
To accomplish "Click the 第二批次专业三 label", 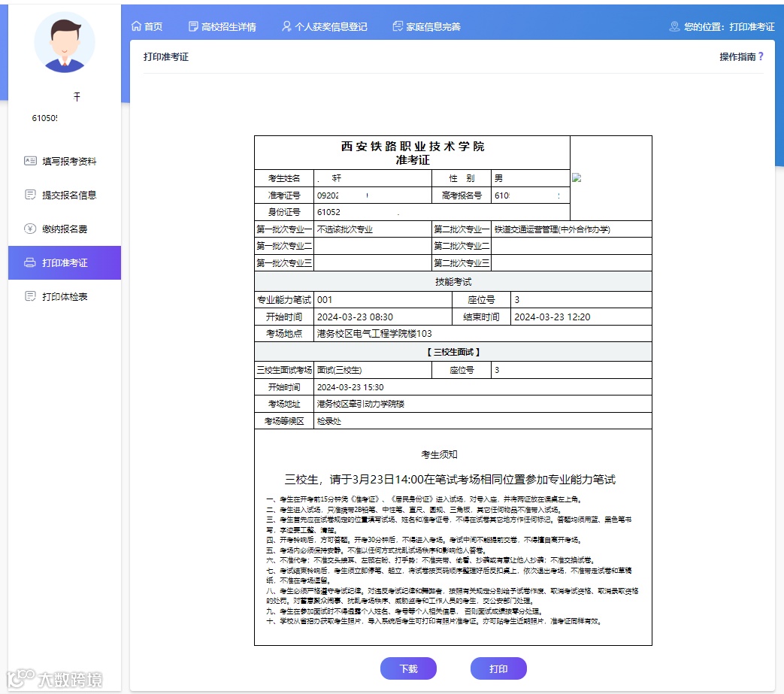I will click(x=462, y=262).
